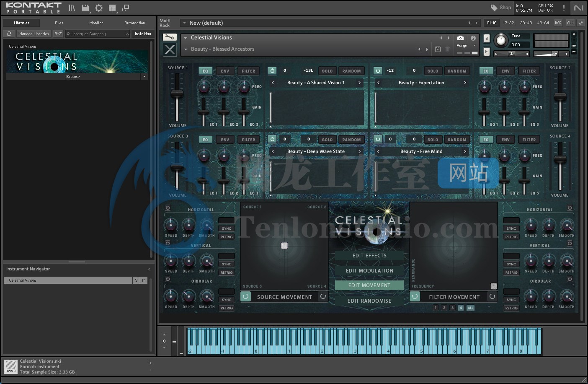Click the Tune knob

click(500, 40)
